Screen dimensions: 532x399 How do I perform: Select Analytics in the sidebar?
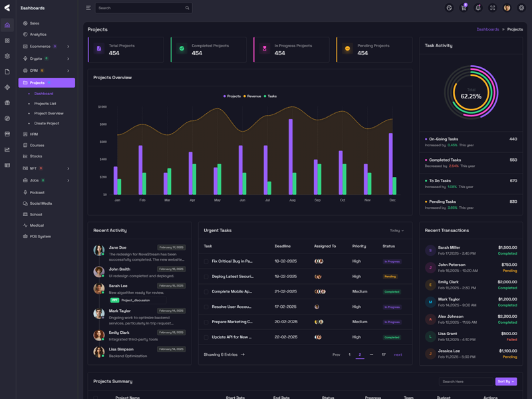pos(38,35)
